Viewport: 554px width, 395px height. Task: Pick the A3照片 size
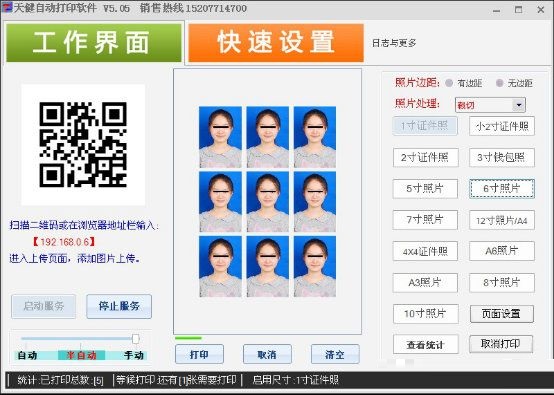coord(425,283)
